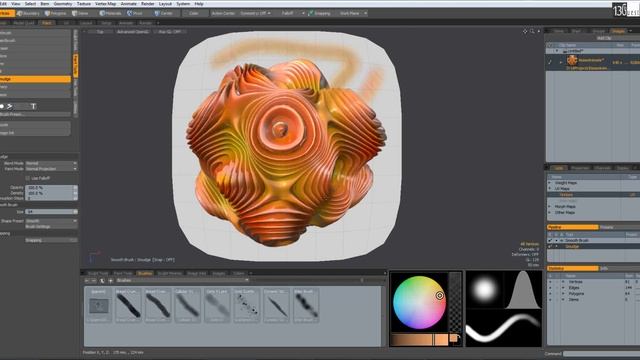
Task: Select Pivot mode in toolbar
Action: point(135,13)
